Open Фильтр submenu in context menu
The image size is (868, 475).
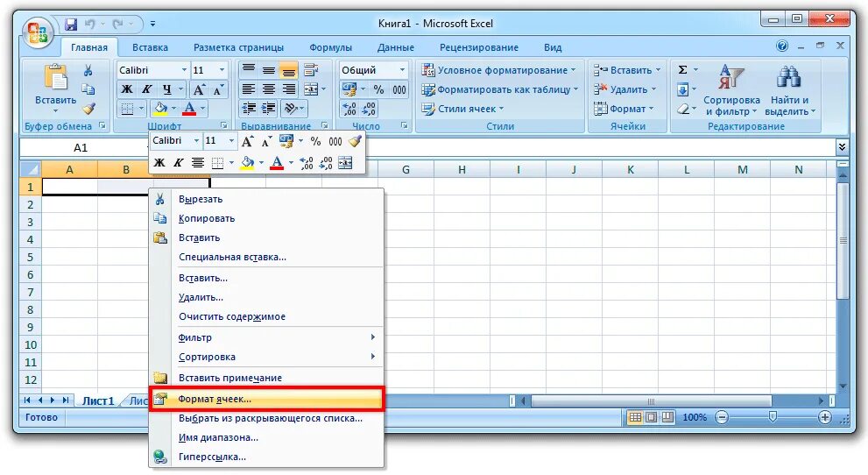266,337
